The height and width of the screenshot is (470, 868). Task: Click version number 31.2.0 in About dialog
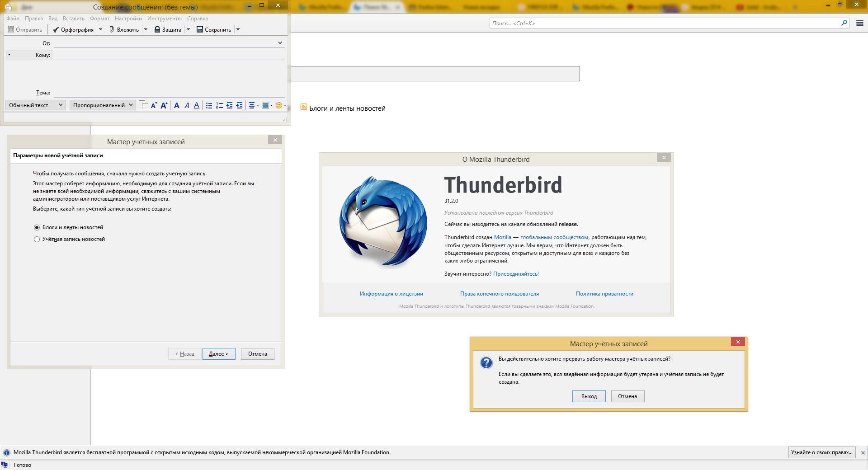pyautogui.click(x=451, y=201)
